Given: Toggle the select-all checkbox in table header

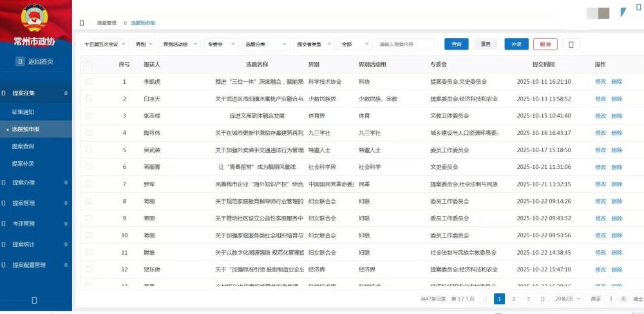Looking at the screenshot, I should tap(89, 64).
